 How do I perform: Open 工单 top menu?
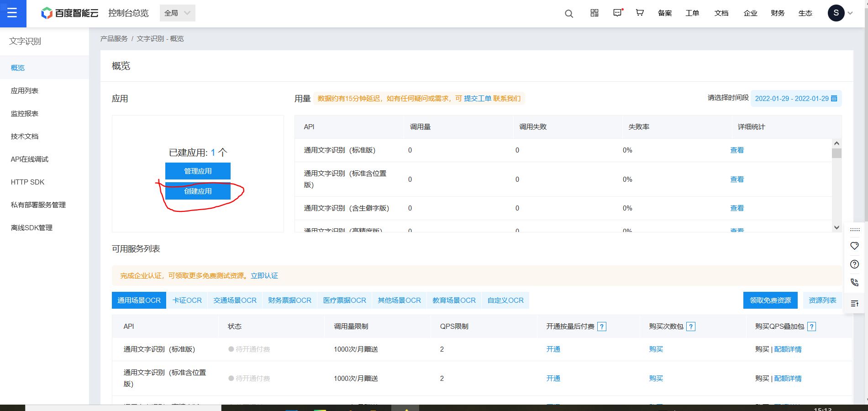(692, 13)
